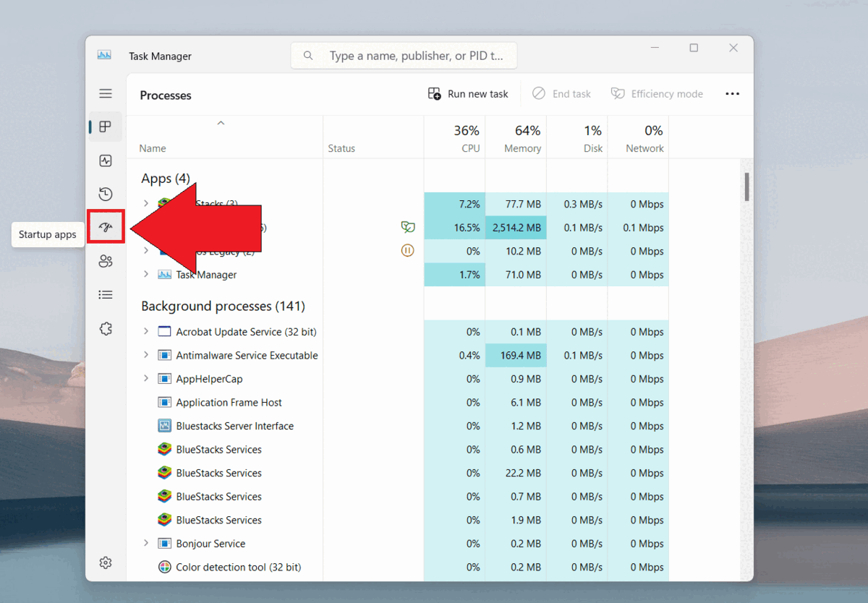This screenshot has height=603, width=868.
Task: Open the Users page icon
Action: (106, 261)
